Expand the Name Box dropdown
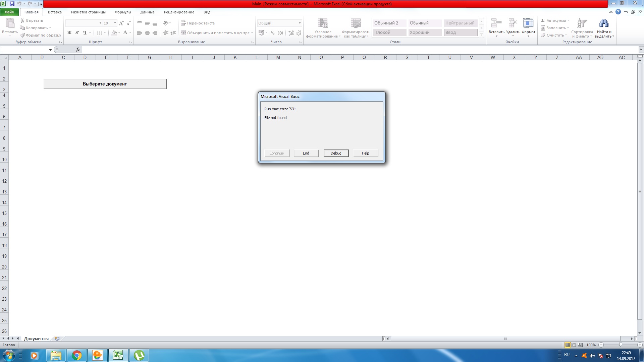 click(x=50, y=50)
